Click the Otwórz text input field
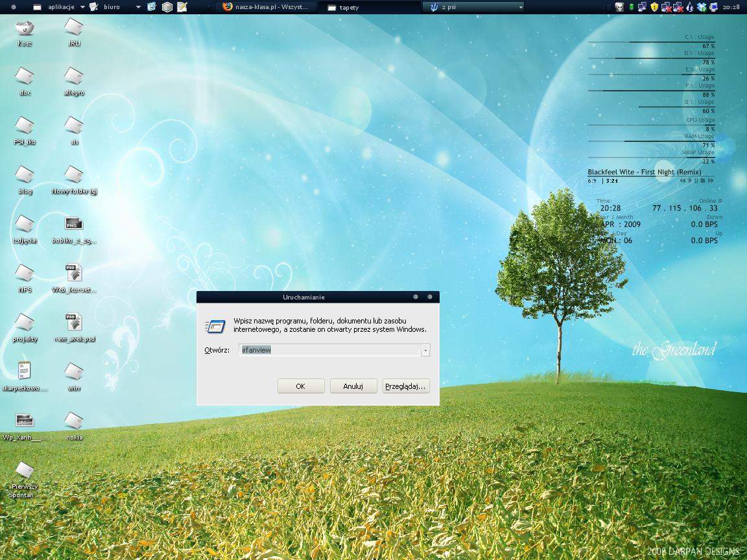The image size is (747, 560). [x=329, y=350]
